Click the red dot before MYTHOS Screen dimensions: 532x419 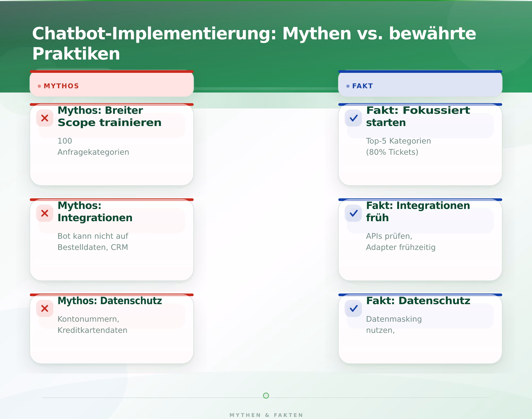coord(39,86)
